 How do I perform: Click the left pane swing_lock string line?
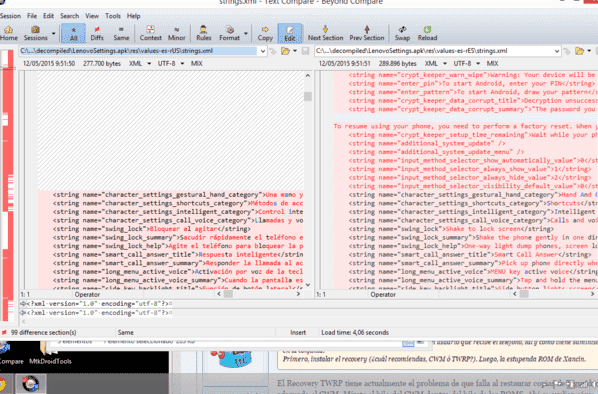151,229
